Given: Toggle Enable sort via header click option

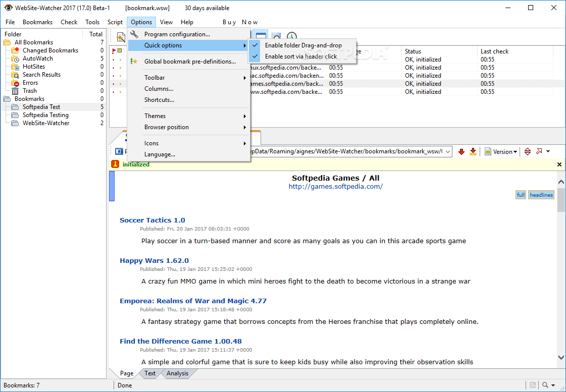Looking at the screenshot, I should coord(302,57).
